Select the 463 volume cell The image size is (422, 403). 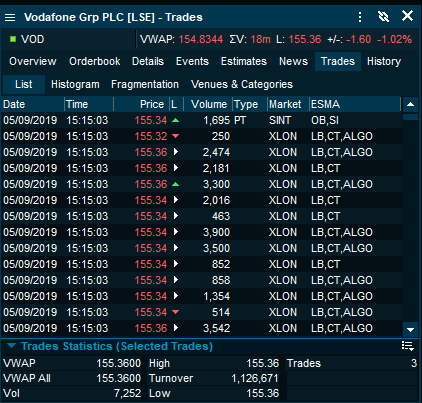point(221,216)
